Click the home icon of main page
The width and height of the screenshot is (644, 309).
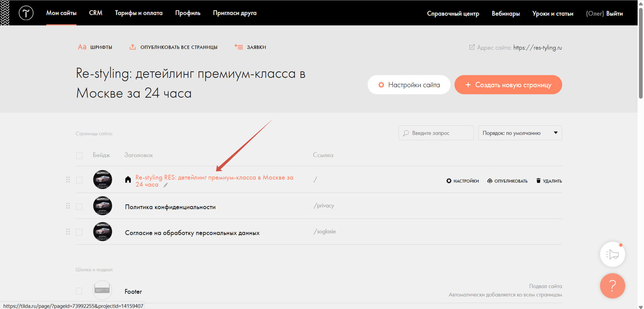[128, 179]
